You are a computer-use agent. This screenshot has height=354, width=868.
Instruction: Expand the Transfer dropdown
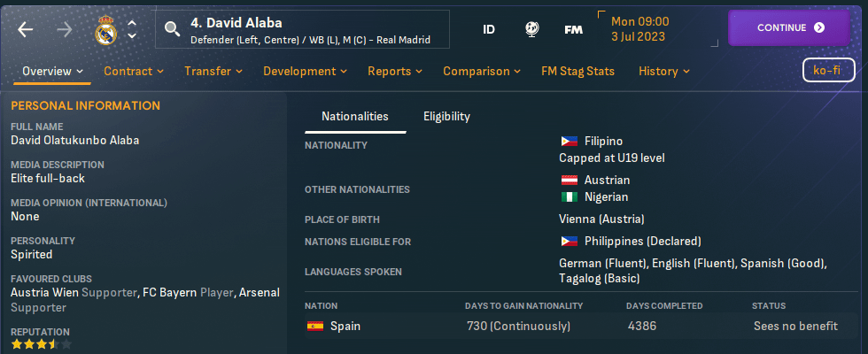point(213,71)
